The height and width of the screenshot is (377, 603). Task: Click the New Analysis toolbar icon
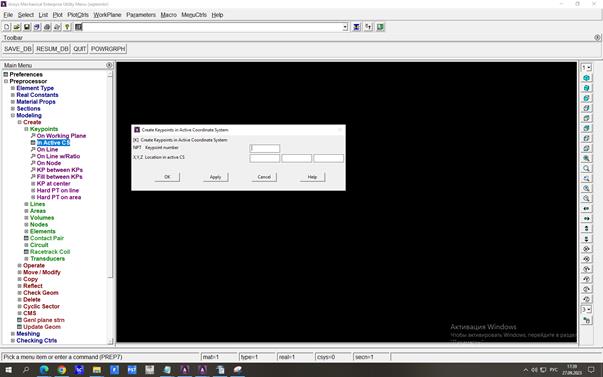click(x=7, y=27)
